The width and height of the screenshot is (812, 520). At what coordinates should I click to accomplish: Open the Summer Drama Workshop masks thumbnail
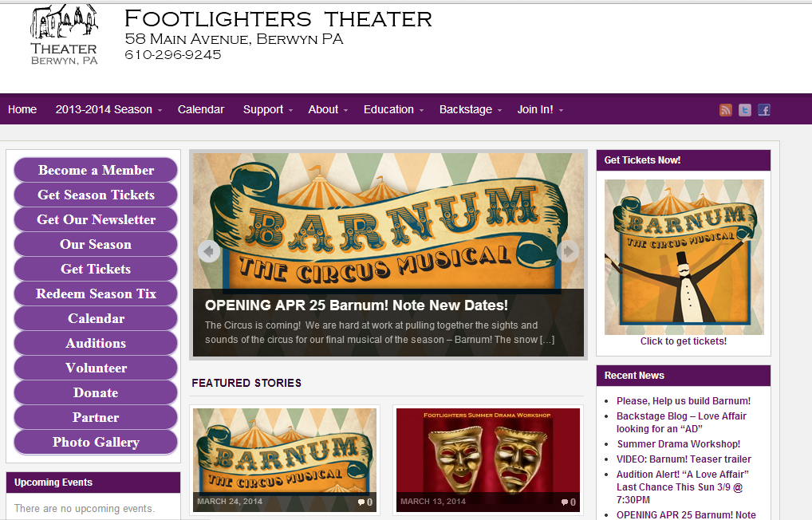coord(488,460)
